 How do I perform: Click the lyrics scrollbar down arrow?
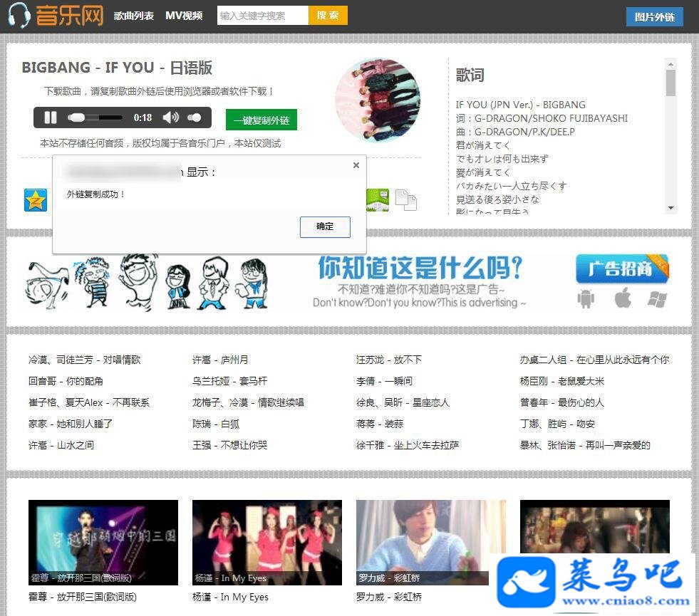[x=670, y=208]
